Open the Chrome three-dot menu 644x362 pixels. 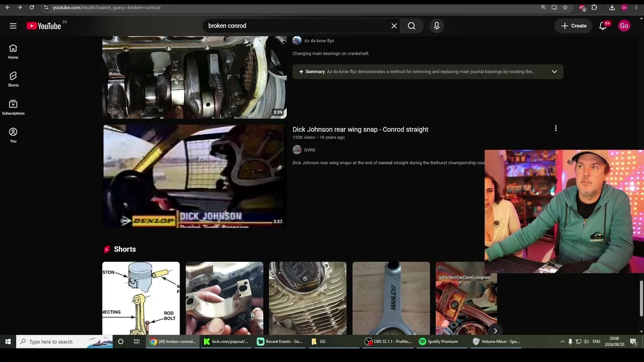[637, 8]
